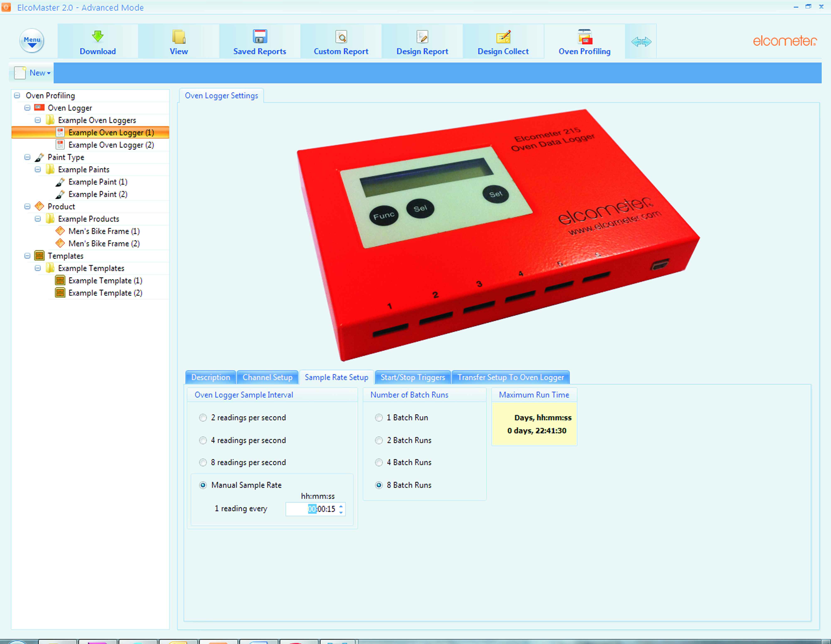
Task: Select 8 Batch Runs
Action: pos(379,485)
